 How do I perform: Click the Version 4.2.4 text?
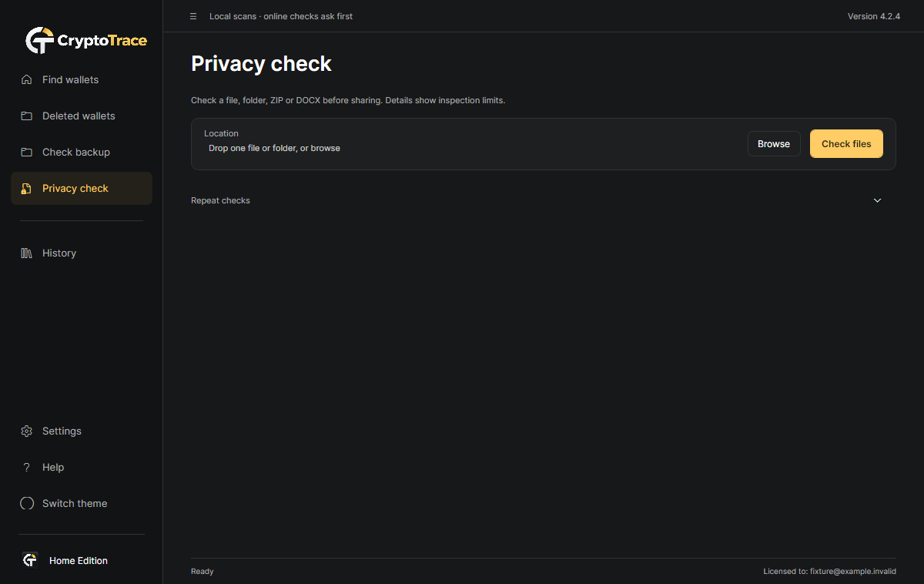pyautogui.click(x=874, y=16)
